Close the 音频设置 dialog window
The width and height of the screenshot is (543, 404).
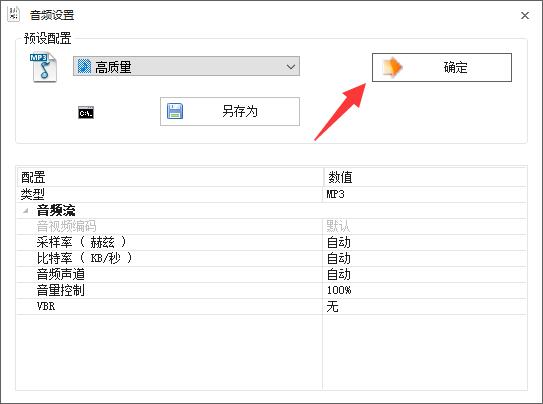click(x=525, y=15)
